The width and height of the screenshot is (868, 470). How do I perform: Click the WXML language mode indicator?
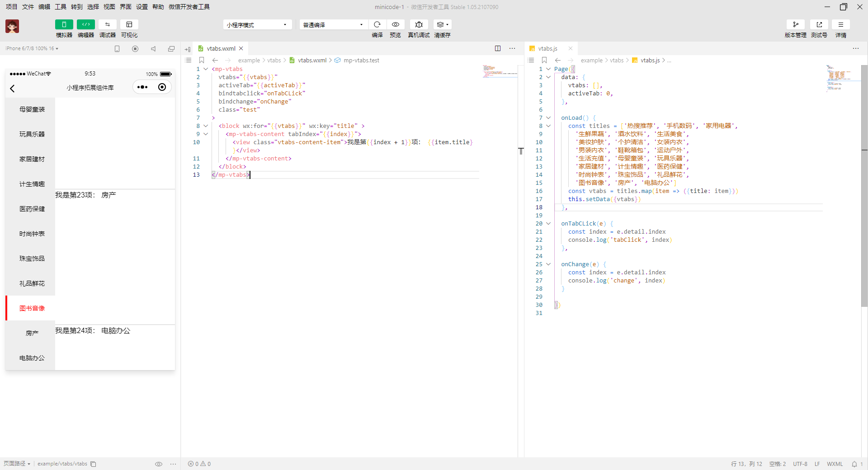coord(835,464)
